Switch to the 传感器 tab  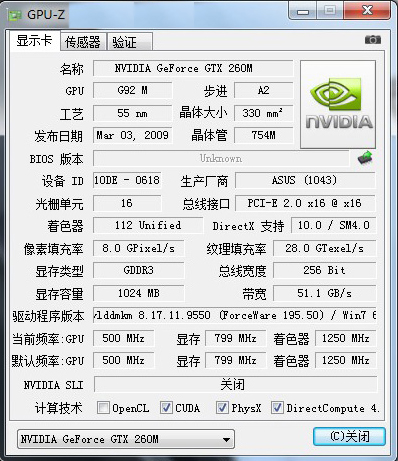pyautogui.click(x=83, y=42)
